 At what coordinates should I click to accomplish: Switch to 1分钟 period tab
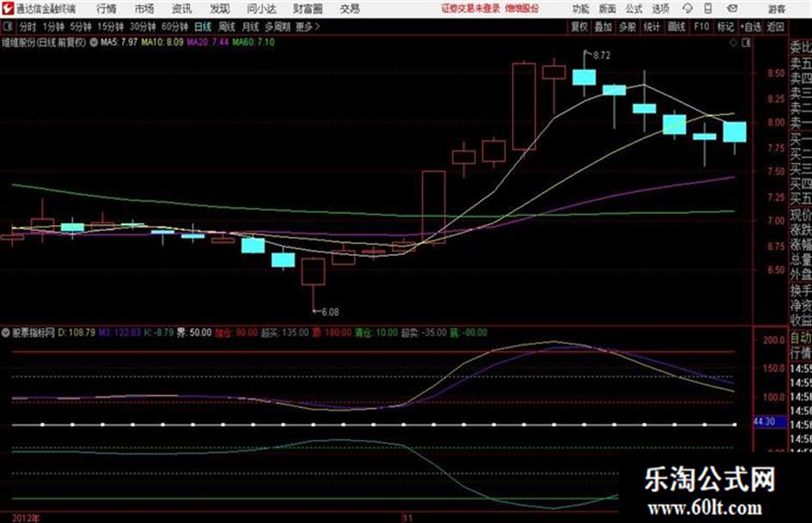[53, 27]
